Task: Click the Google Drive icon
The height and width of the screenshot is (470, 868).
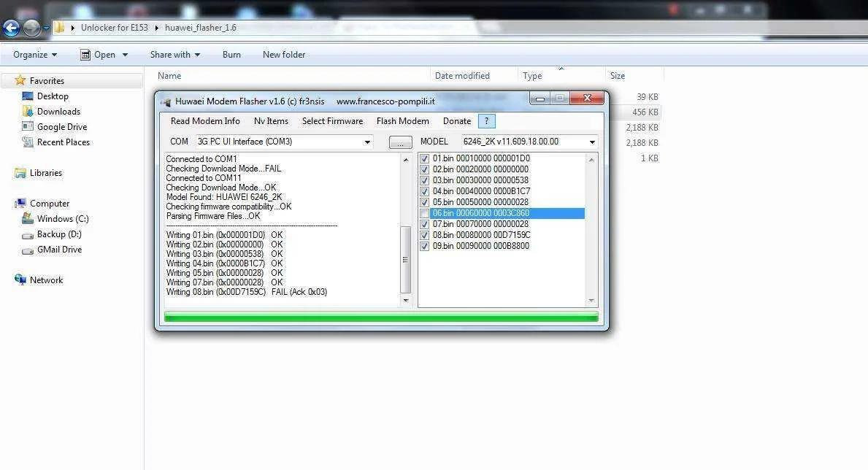Action: pyautogui.click(x=27, y=126)
